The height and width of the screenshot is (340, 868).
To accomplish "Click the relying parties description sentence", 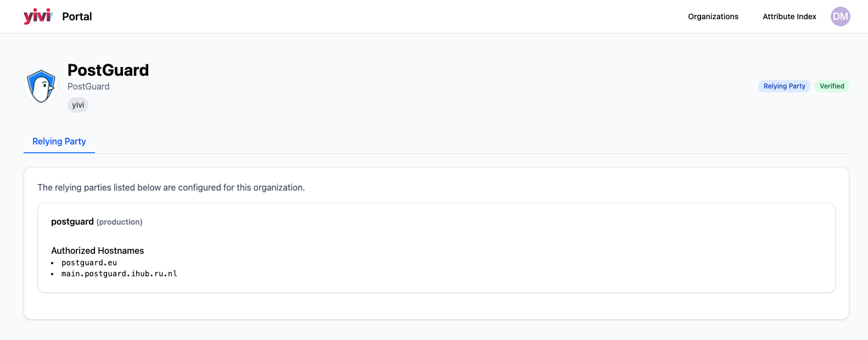I will 171,187.
